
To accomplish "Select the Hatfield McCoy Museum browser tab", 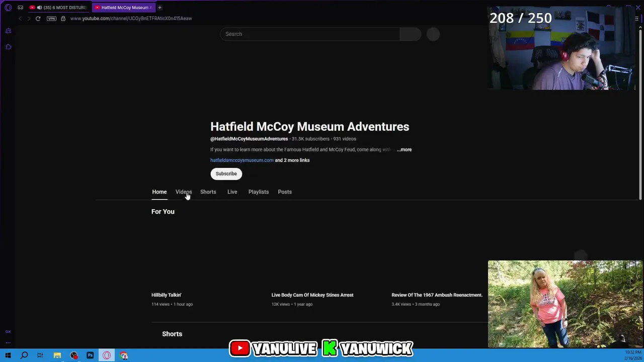I will click(123, 8).
